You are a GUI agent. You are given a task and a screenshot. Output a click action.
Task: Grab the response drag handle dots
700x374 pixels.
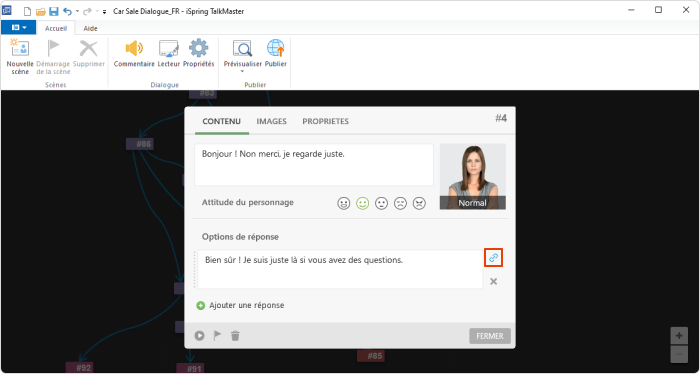pos(195,269)
